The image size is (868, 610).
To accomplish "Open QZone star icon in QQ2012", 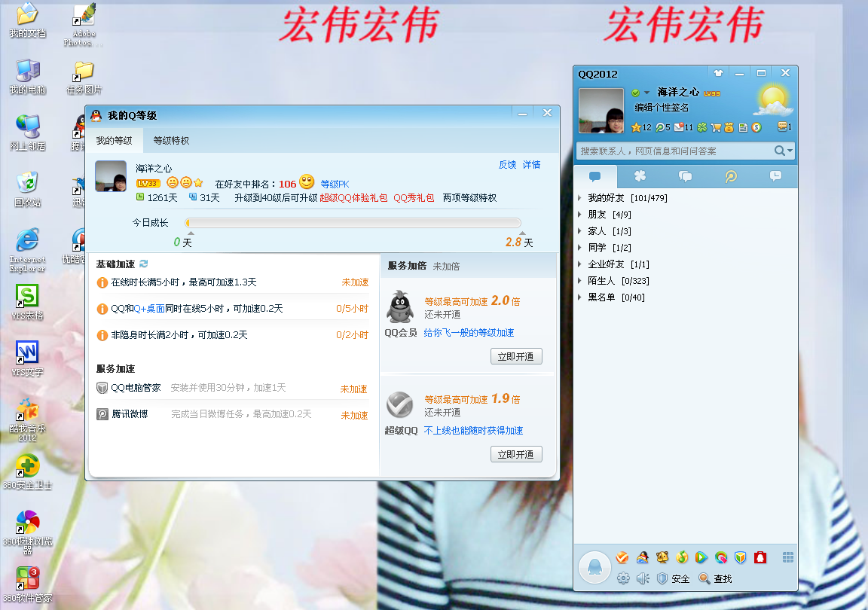I will [x=636, y=127].
